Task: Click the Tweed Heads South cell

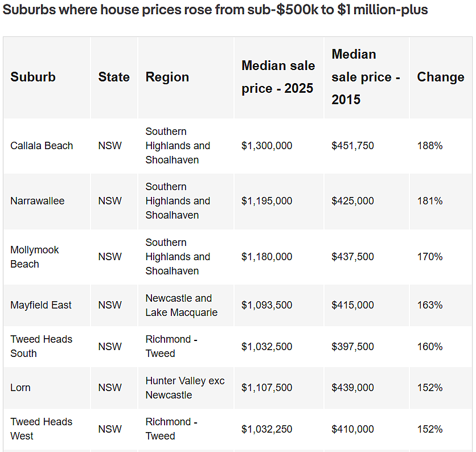Action: coord(42,346)
